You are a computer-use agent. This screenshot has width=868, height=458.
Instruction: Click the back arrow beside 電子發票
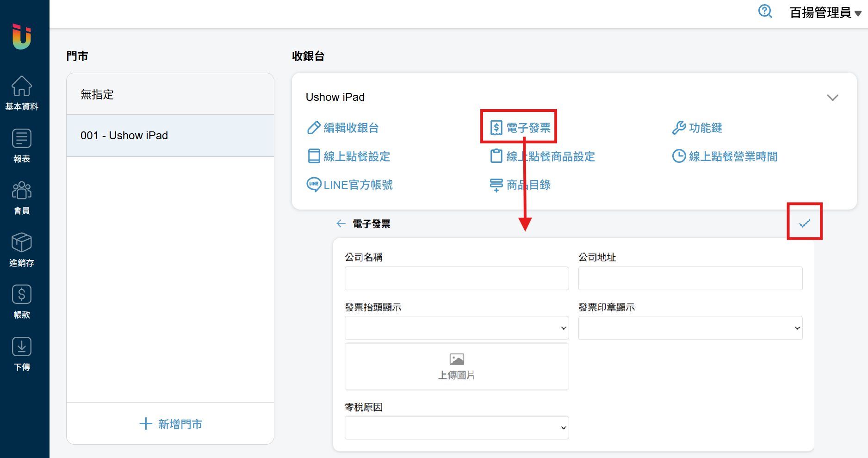click(341, 224)
